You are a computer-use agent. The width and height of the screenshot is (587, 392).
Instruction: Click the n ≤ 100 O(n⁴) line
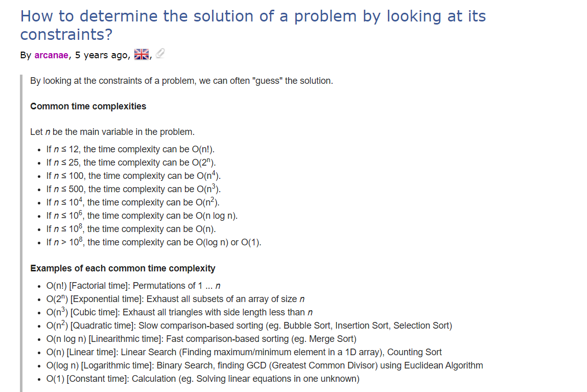tap(133, 176)
